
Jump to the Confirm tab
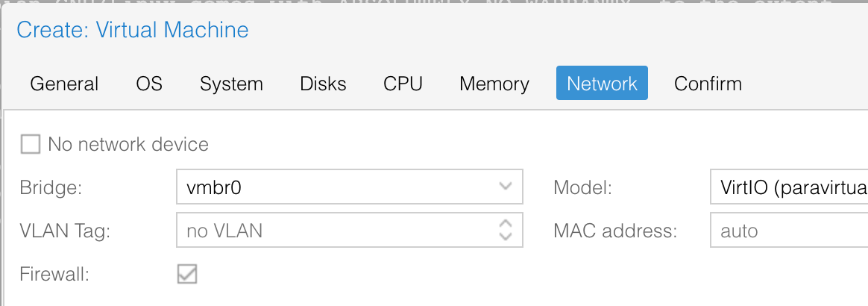(x=708, y=84)
